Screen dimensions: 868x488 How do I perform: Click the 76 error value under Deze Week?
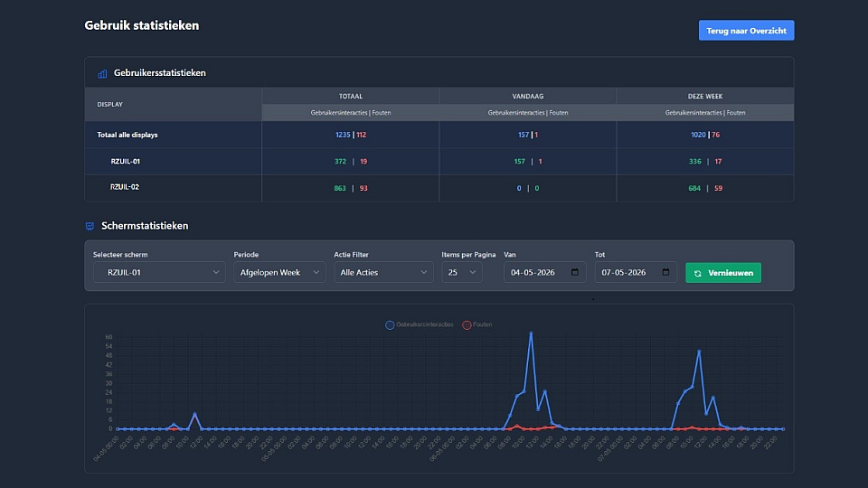pyautogui.click(x=716, y=135)
